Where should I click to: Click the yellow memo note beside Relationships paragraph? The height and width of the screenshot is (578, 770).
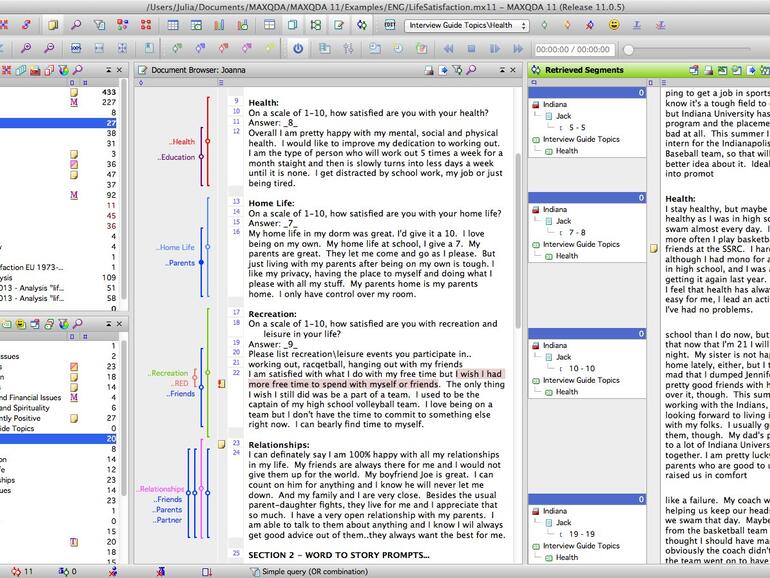click(222, 444)
